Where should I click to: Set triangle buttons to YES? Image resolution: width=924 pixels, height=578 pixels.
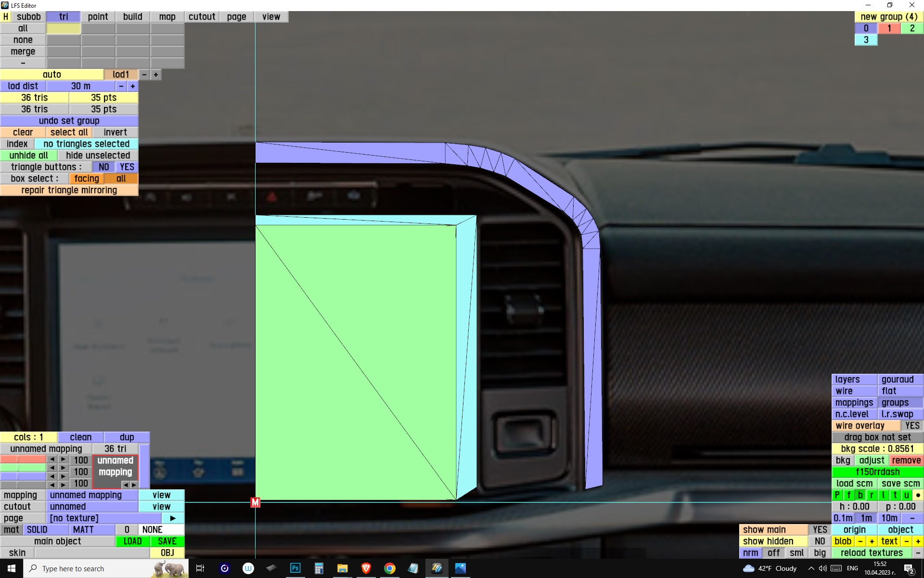coord(127,167)
